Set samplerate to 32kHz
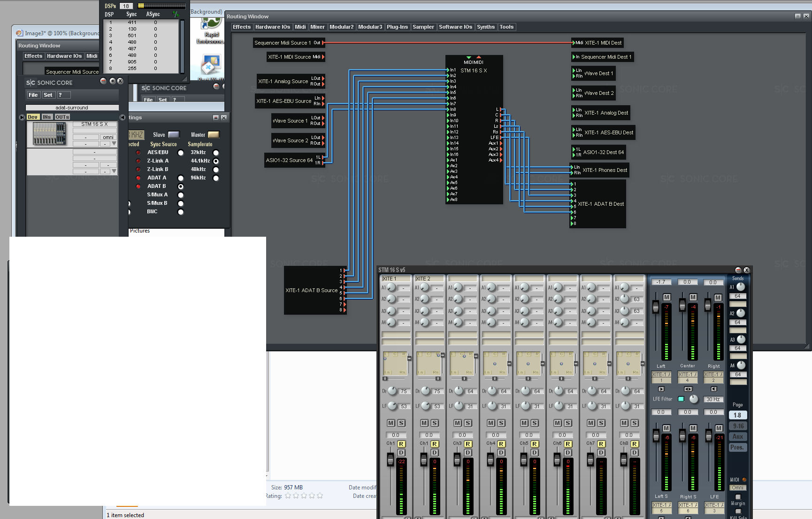The height and width of the screenshot is (519, 812). (216, 153)
